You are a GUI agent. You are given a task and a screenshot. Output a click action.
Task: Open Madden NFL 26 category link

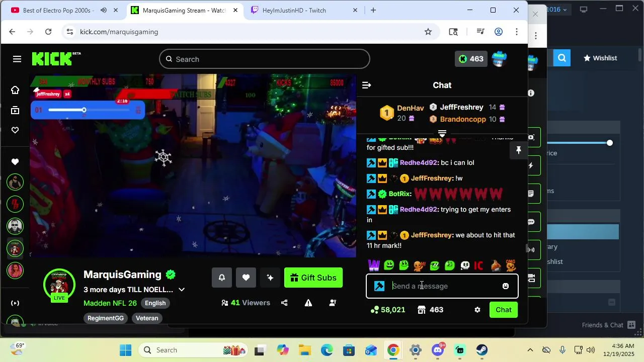point(110,303)
